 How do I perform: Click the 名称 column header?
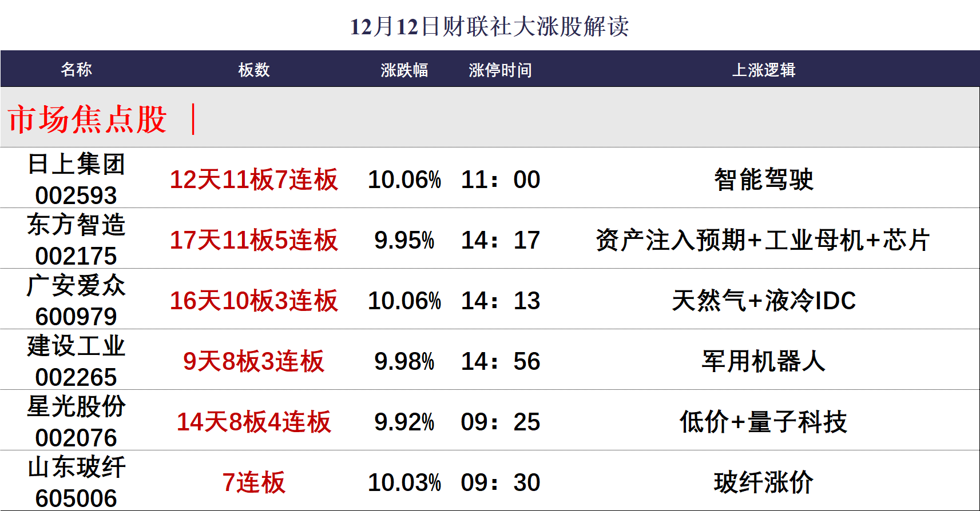tap(76, 69)
